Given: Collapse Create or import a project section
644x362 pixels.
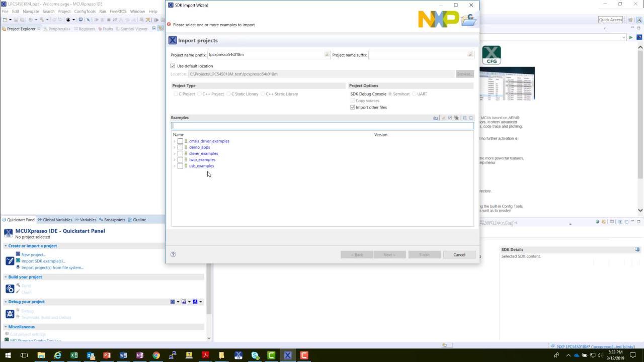Looking at the screenshot, I should pos(6,246).
